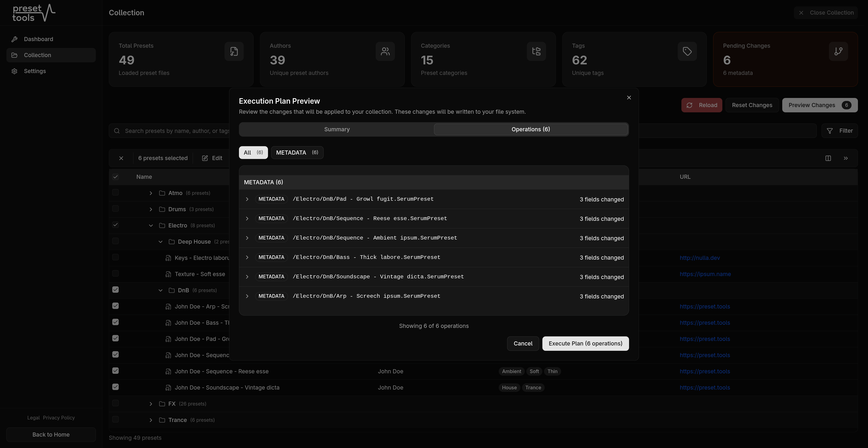Viewport: 868px width, 448px height.
Task: Uncheck the Electro folder checkbox
Action: coord(115,224)
